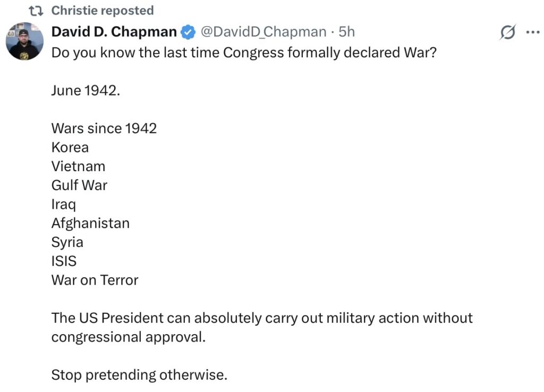Click the "Christie reposted" label
Viewport: 544px width, 392px height.
pos(103,11)
